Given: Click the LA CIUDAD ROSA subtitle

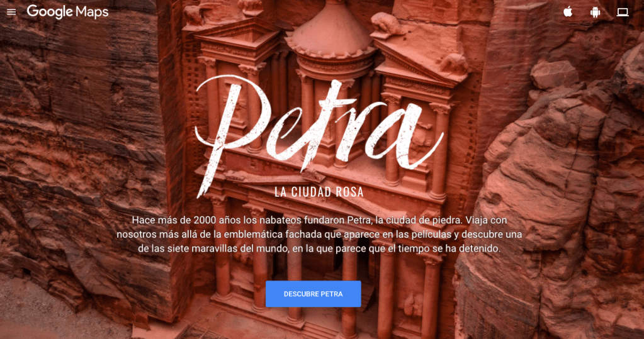Looking at the screenshot, I should tap(319, 192).
